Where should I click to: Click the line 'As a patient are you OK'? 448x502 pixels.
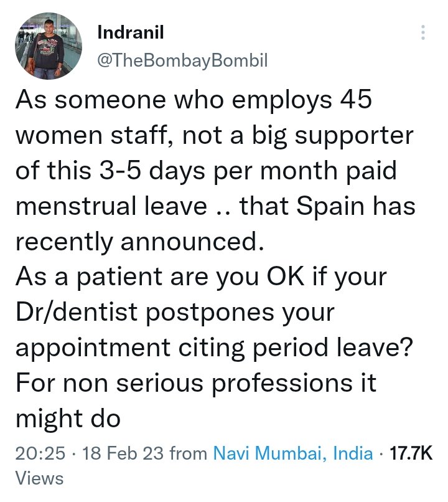click(201, 277)
